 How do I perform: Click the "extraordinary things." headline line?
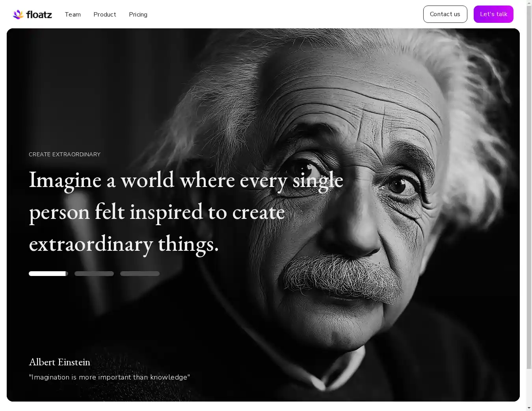[124, 244]
